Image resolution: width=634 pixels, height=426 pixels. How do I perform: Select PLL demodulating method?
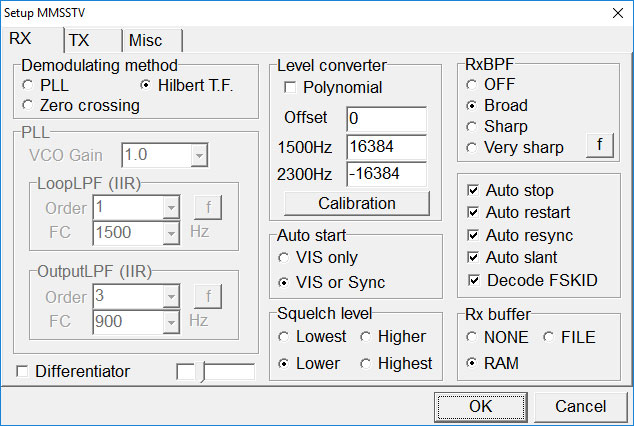tap(45, 85)
